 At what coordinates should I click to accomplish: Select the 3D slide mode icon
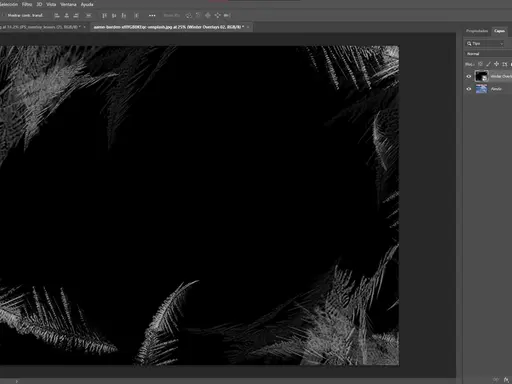tap(217, 15)
